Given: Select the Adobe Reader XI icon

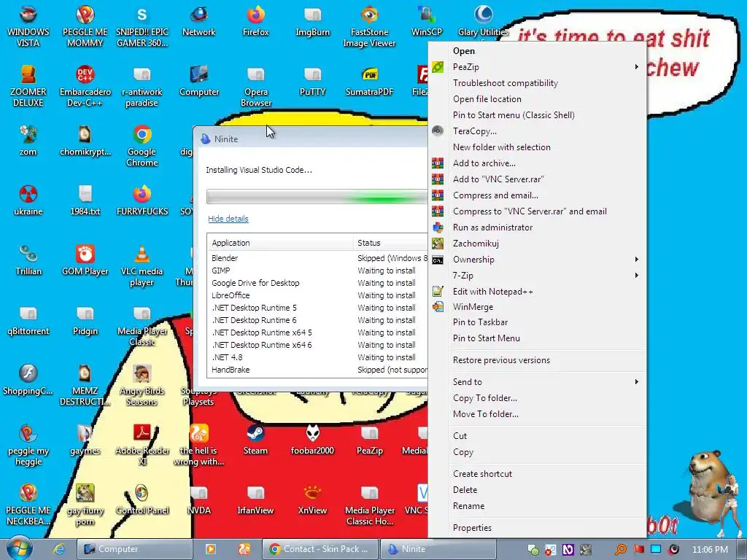Looking at the screenshot, I should (142, 445).
